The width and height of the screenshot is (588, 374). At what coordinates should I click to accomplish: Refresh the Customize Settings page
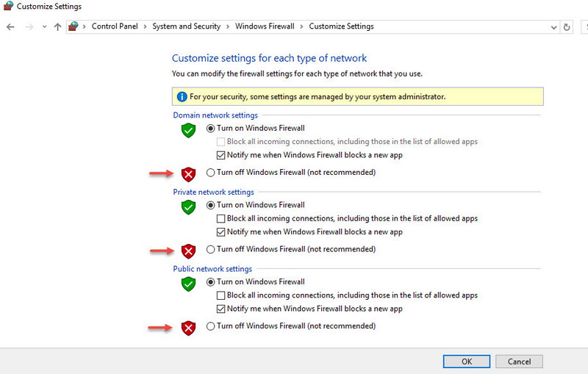(567, 27)
